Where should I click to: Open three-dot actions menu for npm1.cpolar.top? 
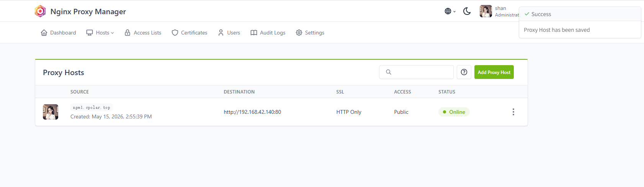513,112
